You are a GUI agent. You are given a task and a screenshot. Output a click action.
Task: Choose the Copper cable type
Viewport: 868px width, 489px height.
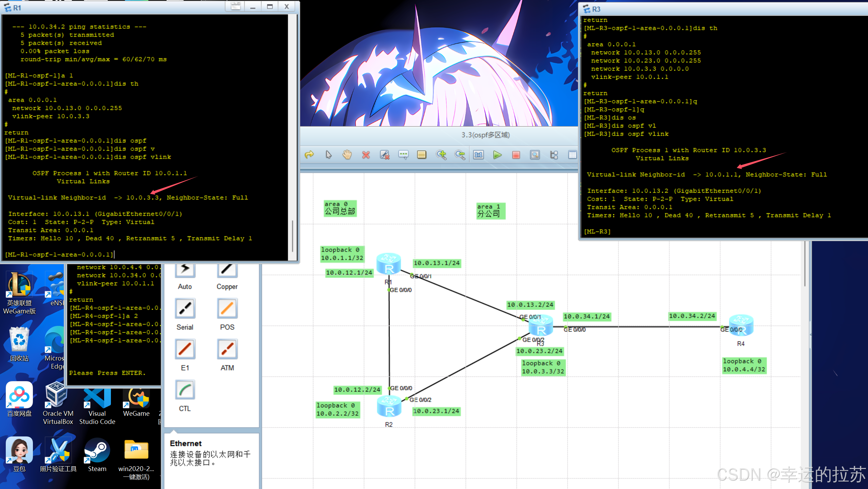point(227,270)
